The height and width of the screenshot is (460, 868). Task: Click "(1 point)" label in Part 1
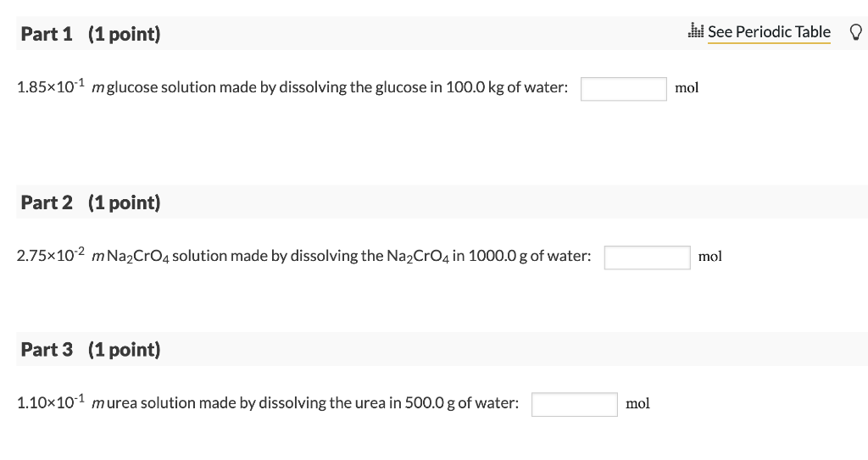point(124,34)
